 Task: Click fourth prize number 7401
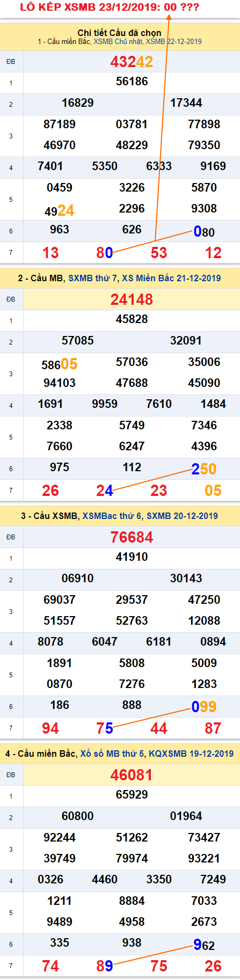pos(50,166)
